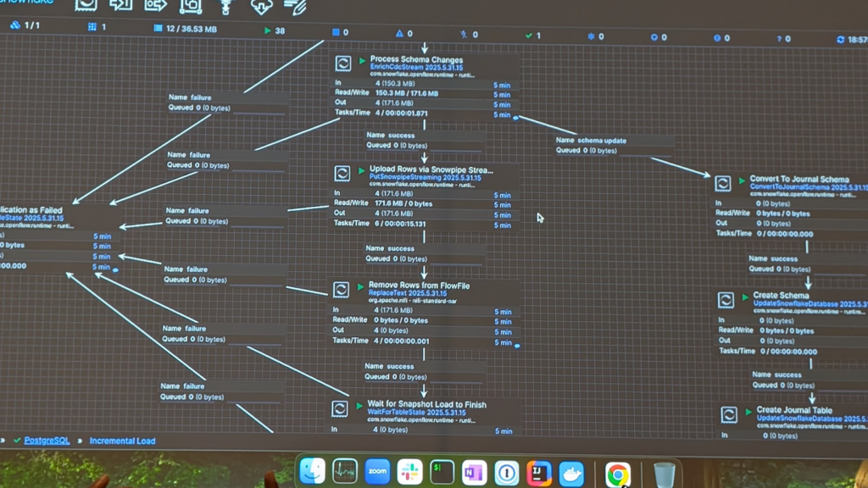Screen dimensions: 868x488
Task: Click the Create Schema processor icon
Action: click(726, 300)
